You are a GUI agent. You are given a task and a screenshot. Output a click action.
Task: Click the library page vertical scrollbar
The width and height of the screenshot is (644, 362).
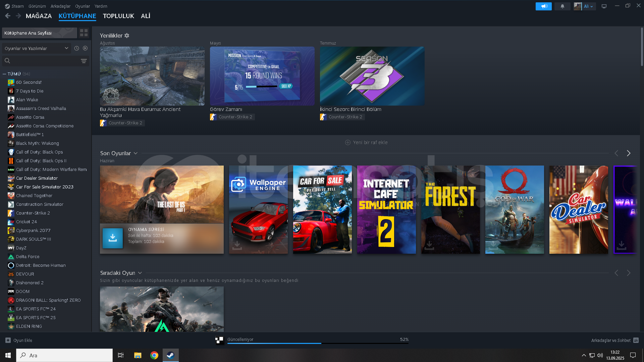tap(642, 47)
